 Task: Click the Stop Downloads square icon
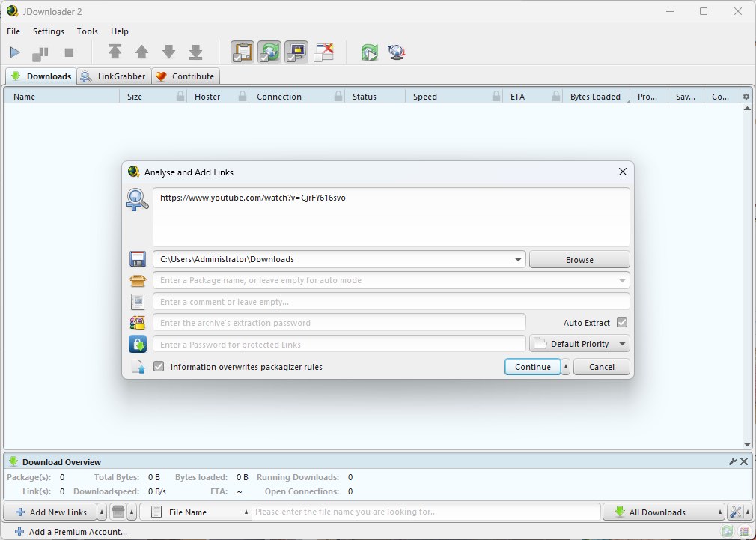(x=69, y=52)
